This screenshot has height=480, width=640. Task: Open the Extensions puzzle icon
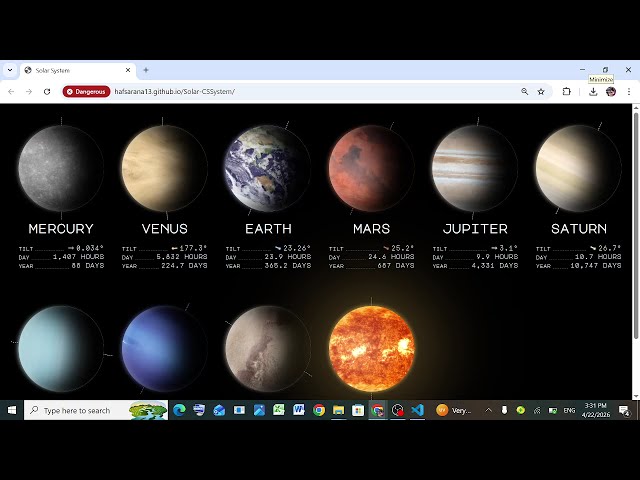(x=567, y=91)
